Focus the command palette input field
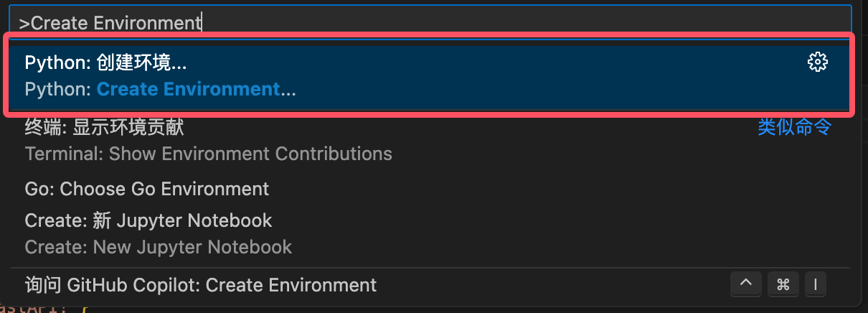This screenshot has height=313, width=868. tap(502, 22)
